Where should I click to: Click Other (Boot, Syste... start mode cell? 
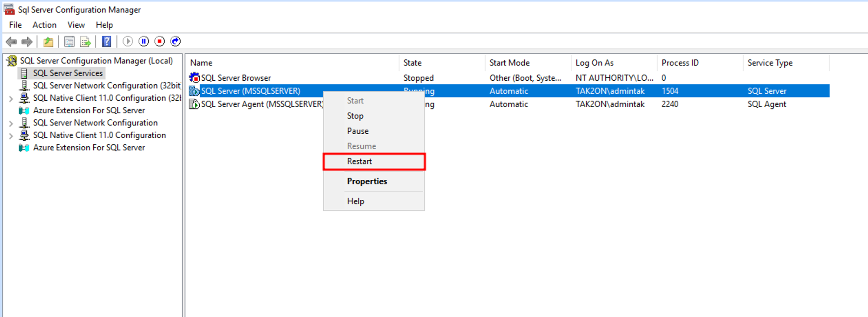point(525,78)
